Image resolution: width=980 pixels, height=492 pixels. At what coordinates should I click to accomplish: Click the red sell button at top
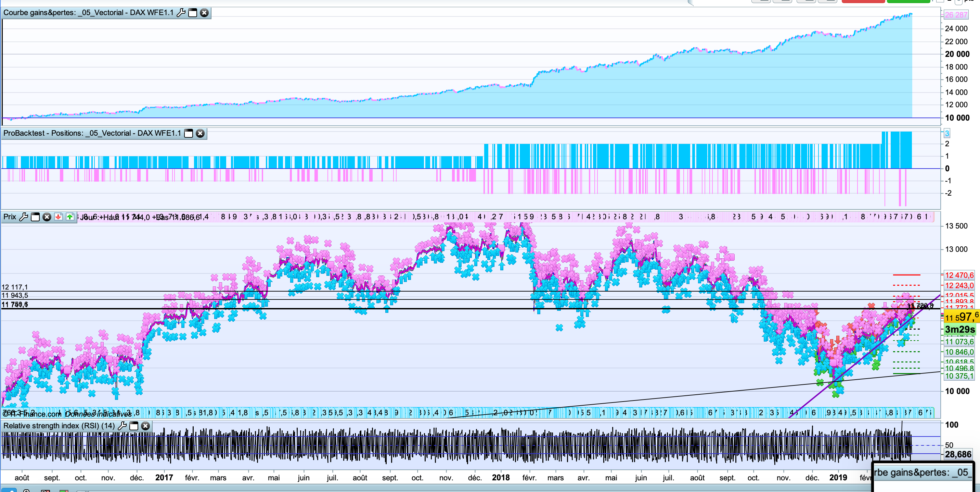863,1
